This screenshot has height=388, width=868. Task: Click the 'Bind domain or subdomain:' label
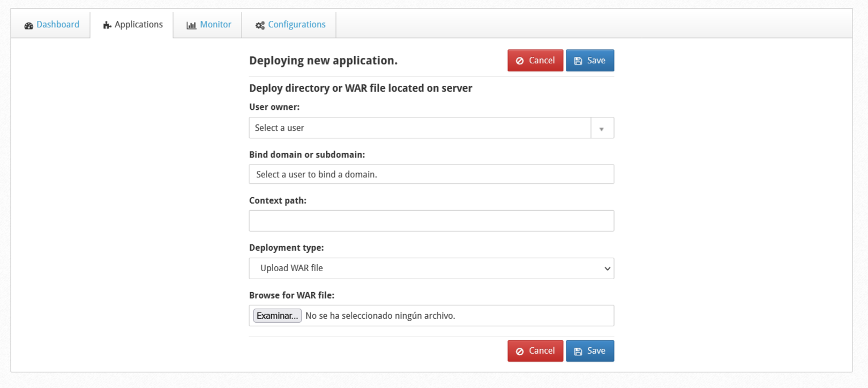tap(307, 155)
